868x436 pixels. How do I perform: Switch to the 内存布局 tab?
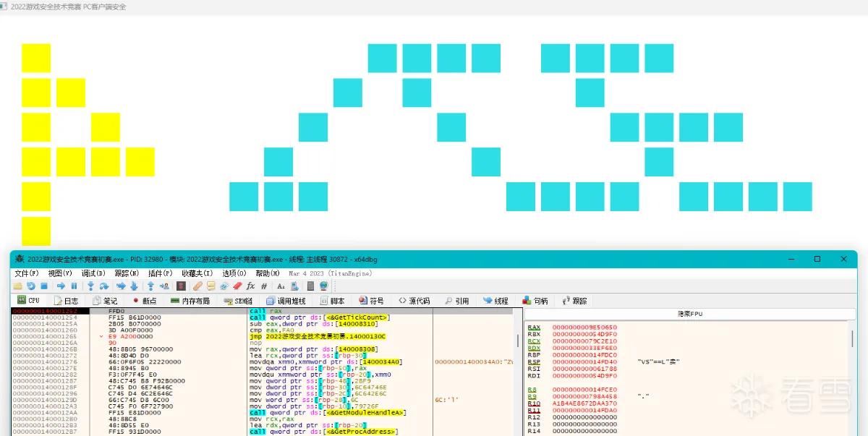pyautogui.click(x=190, y=301)
